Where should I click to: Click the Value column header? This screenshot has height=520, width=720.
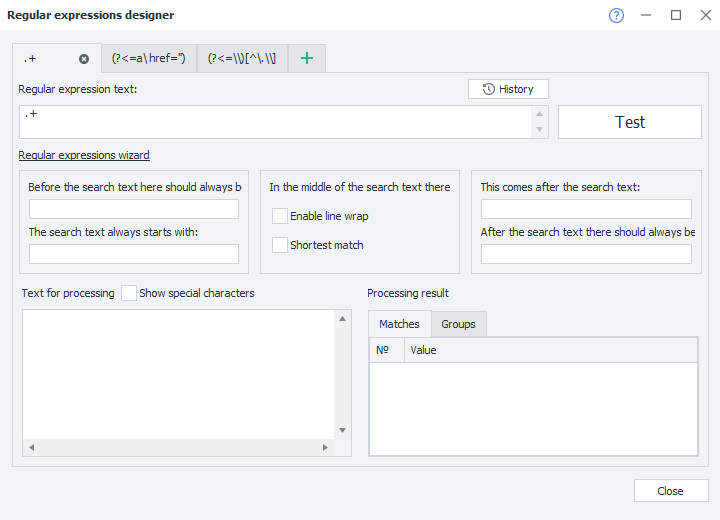tap(550, 350)
